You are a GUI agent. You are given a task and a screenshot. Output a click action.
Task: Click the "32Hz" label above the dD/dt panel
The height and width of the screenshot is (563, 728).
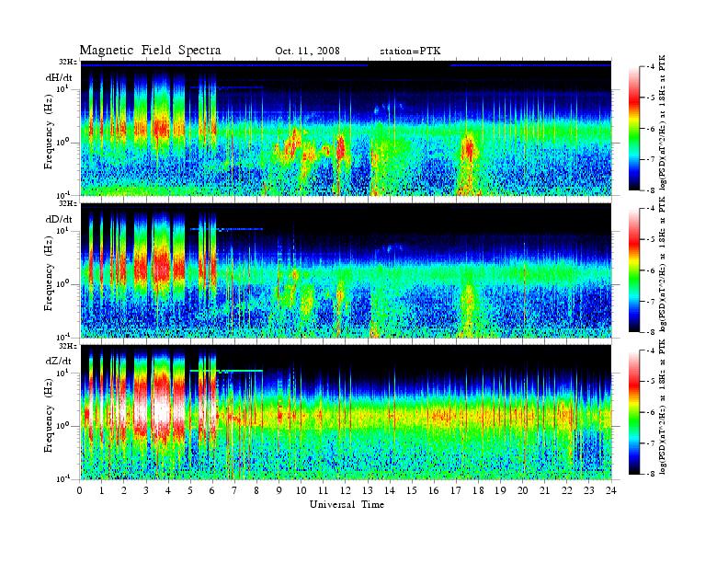point(68,203)
